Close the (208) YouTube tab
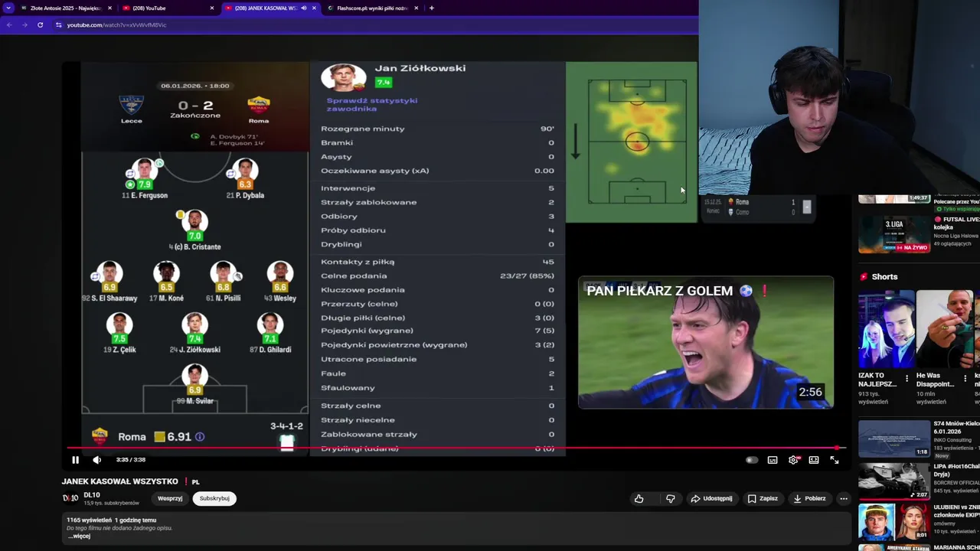The width and height of the screenshot is (980, 551). (x=212, y=8)
